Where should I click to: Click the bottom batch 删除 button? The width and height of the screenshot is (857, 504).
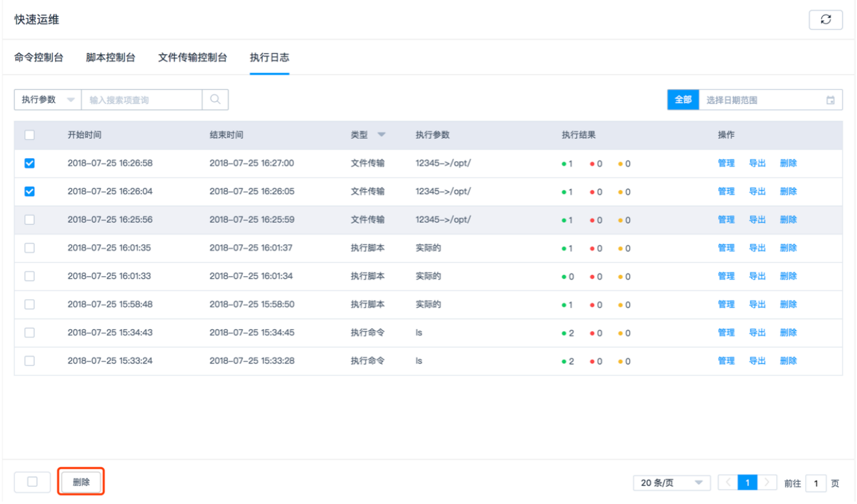tap(81, 482)
